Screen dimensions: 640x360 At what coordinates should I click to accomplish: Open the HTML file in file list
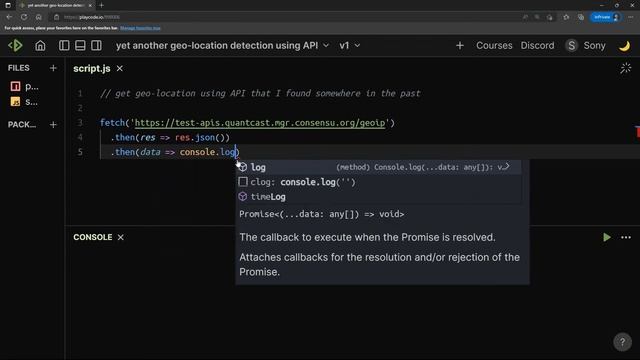(24, 86)
